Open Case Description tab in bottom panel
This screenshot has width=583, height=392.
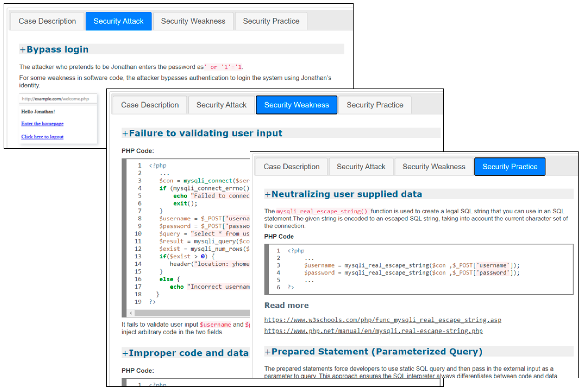(x=291, y=167)
